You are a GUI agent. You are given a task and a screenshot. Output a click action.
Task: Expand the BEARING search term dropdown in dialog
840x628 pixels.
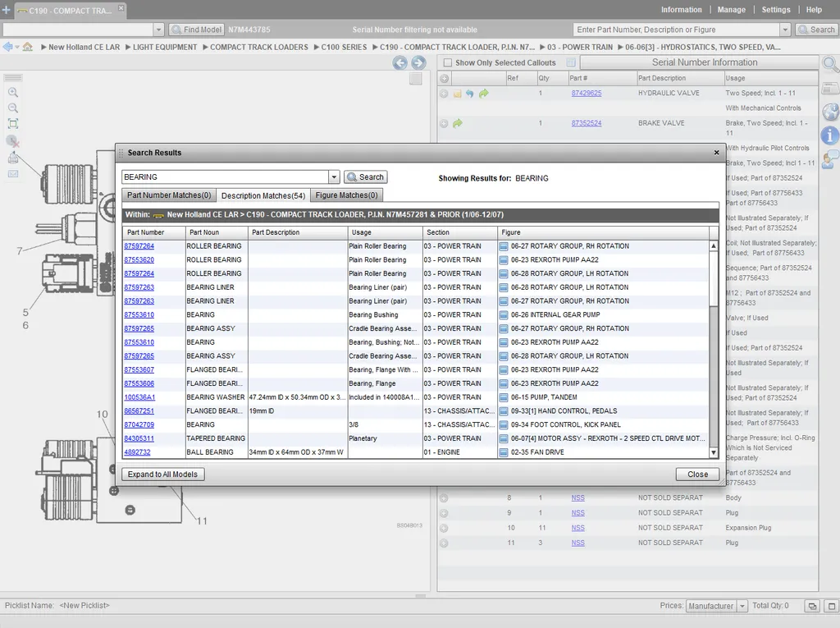[334, 177]
